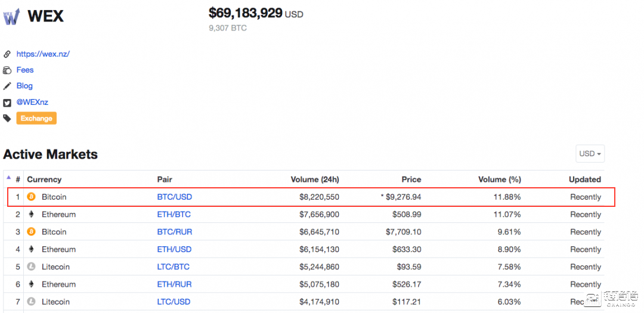
Task: Click the Bitcoin name in the BTC/RUR row
Action: click(54, 232)
